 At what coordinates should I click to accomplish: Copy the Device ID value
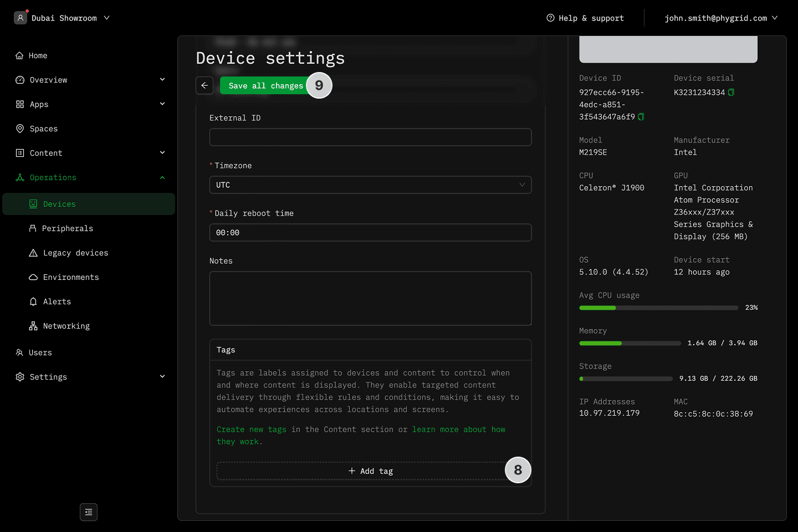pos(641,117)
